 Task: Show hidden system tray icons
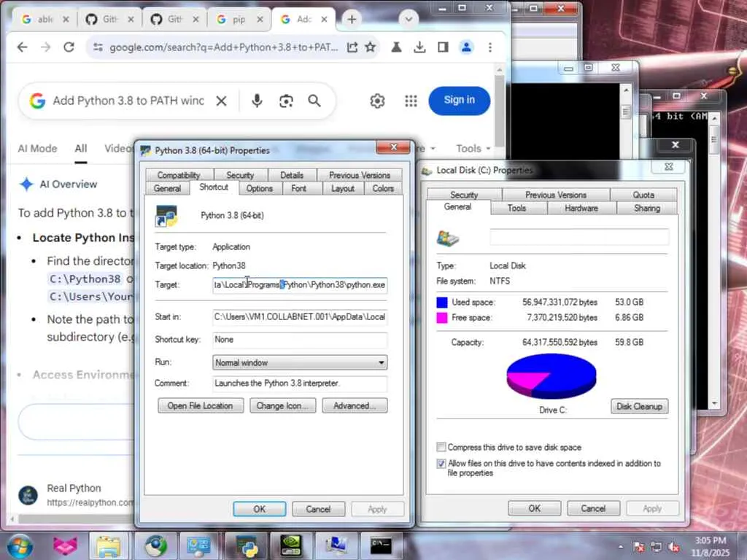620,547
